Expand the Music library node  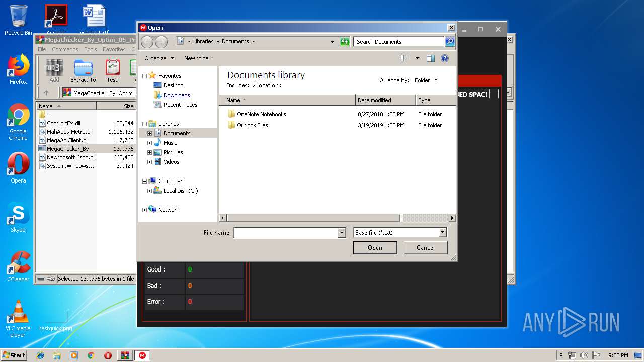pyautogui.click(x=149, y=143)
